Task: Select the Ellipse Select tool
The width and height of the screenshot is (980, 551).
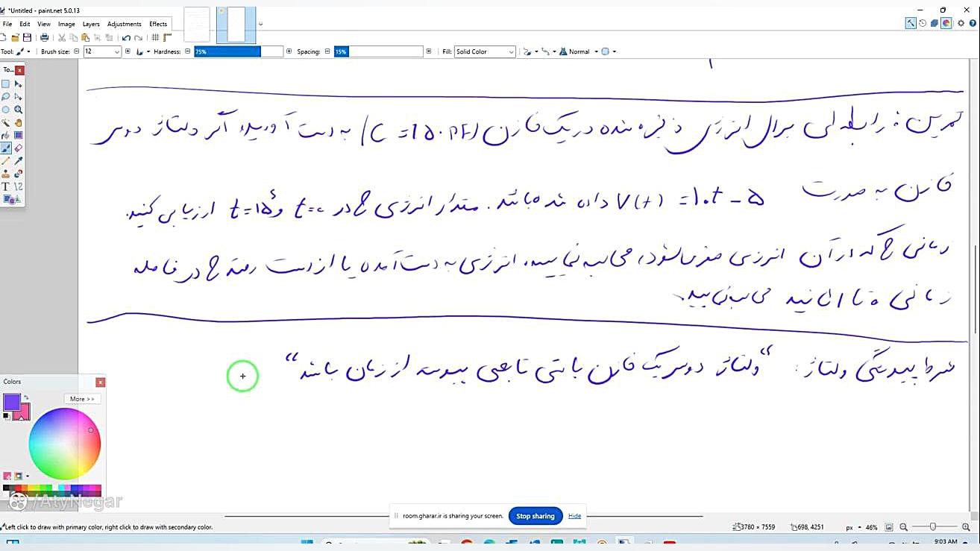Action: coord(6,110)
